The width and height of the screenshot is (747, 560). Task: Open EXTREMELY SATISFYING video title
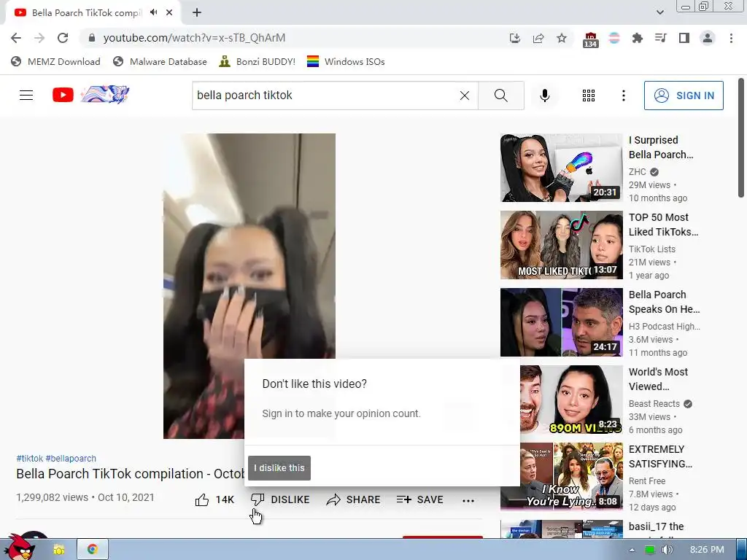tap(660, 456)
